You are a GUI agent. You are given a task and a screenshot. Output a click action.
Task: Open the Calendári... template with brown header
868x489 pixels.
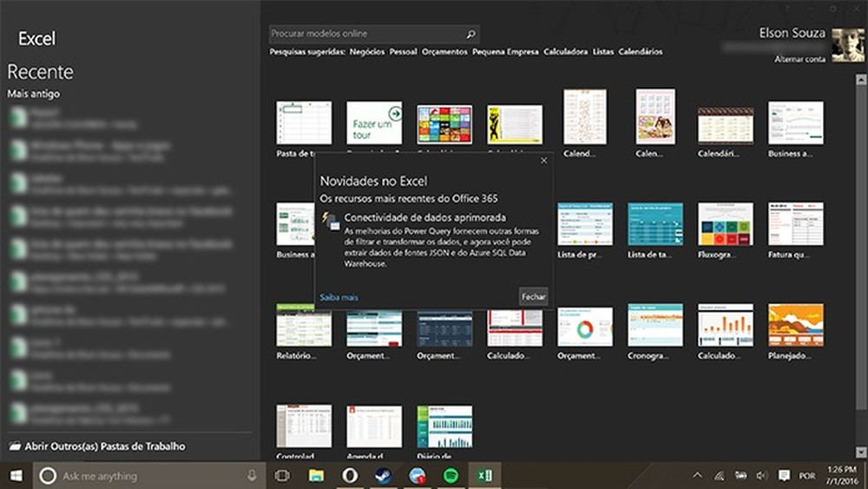(x=725, y=126)
